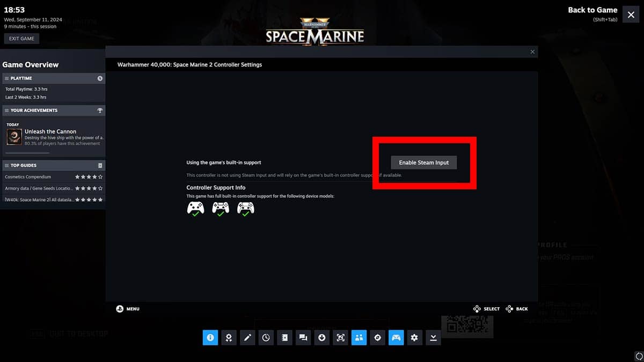This screenshot has height=362, width=644.
Task: Click the first Xbox controller with green checkmark
Action: click(195, 208)
